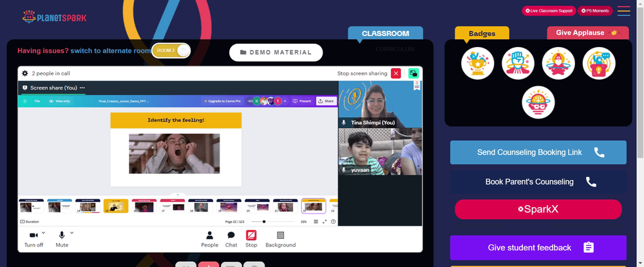Click the t collaborator avatar
This screenshot has height=267, width=644.
(x=278, y=101)
